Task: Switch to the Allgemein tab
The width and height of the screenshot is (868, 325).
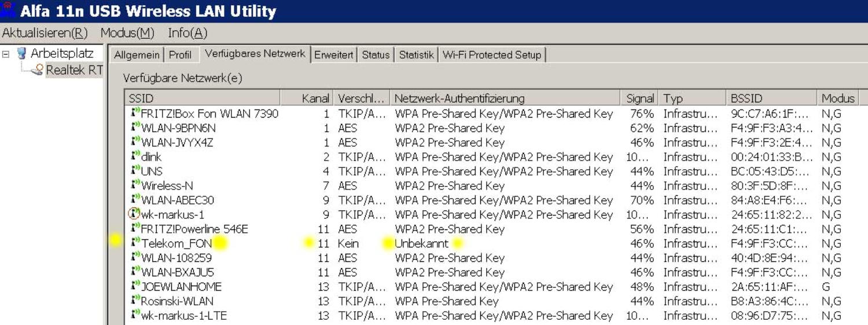Action: pyautogui.click(x=137, y=55)
